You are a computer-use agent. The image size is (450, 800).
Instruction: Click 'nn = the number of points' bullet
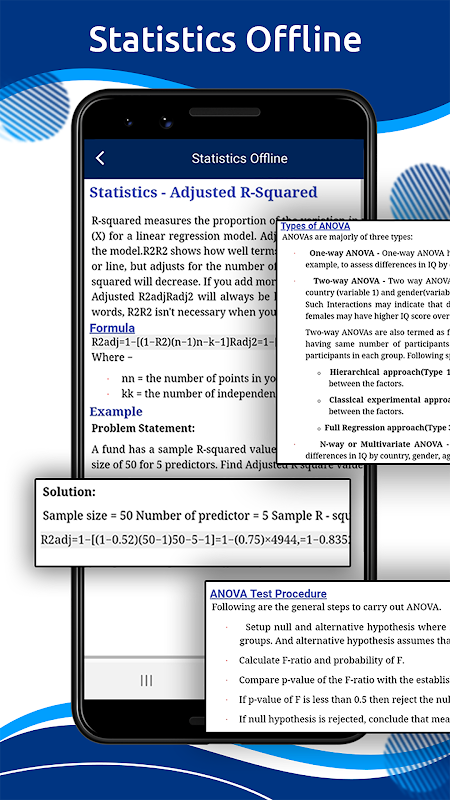199,379
